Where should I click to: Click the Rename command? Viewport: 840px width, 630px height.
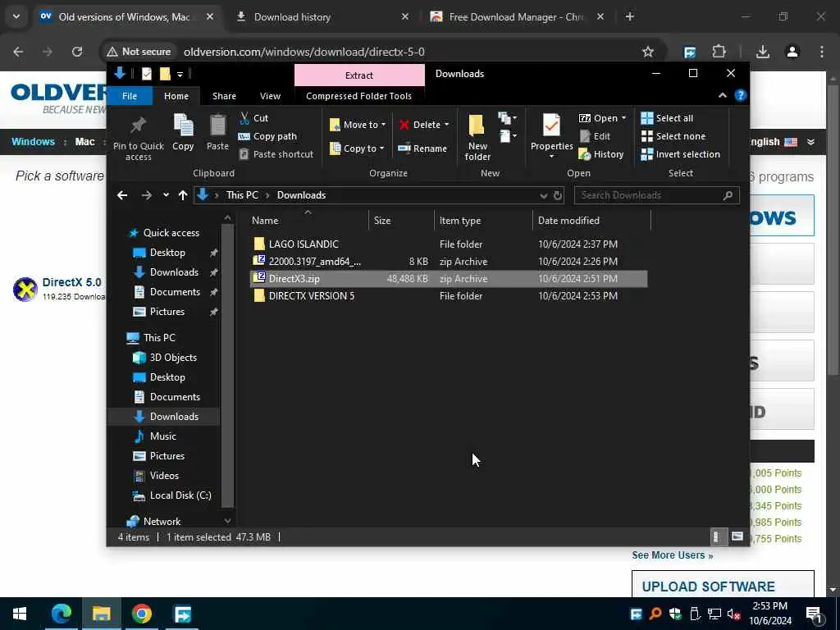(x=422, y=148)
